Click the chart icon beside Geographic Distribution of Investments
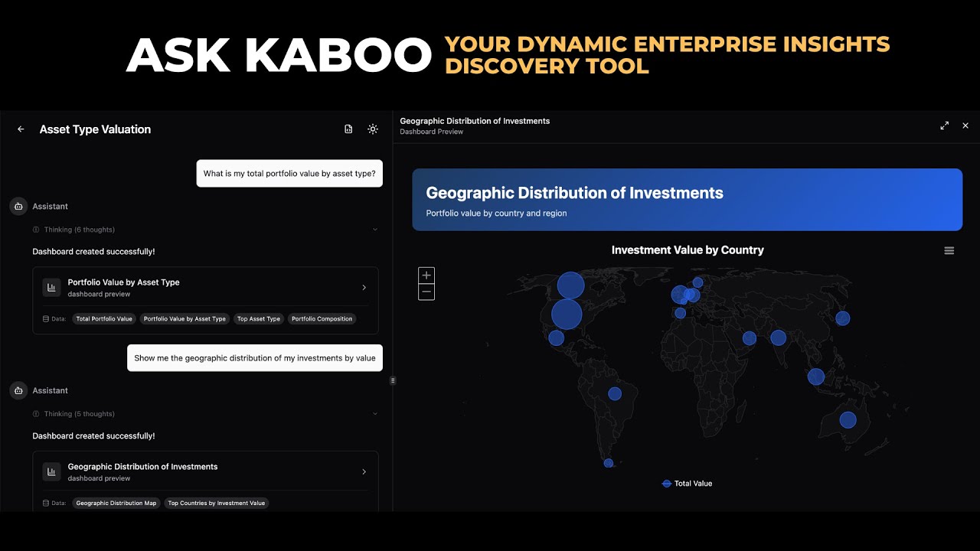 (51, 472)
